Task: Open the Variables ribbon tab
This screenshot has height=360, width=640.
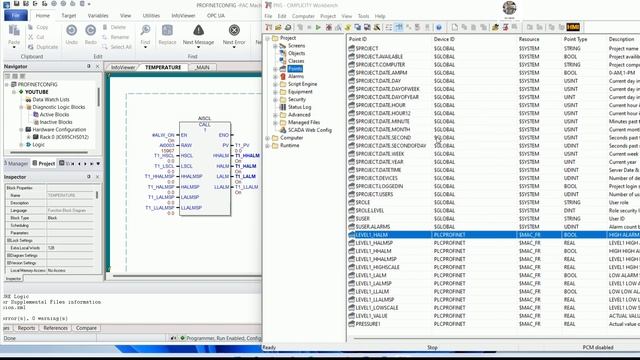Action: point(98,16)
